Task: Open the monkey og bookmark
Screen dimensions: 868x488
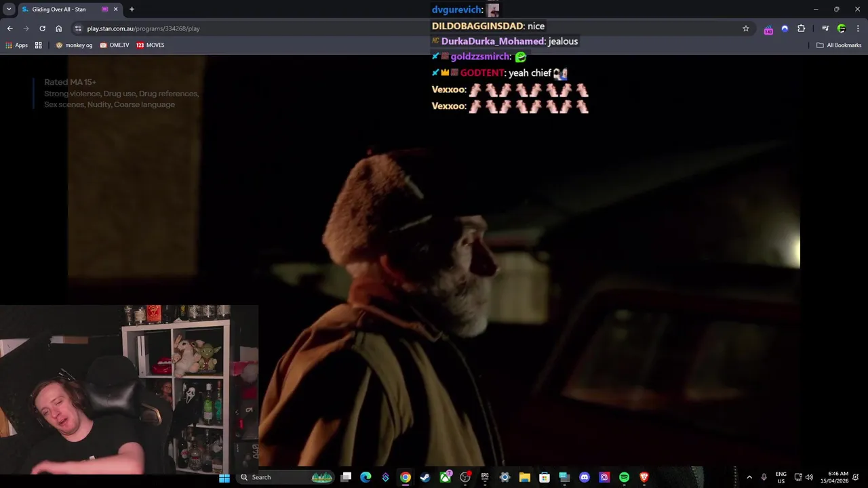Action: coord(74,45)
